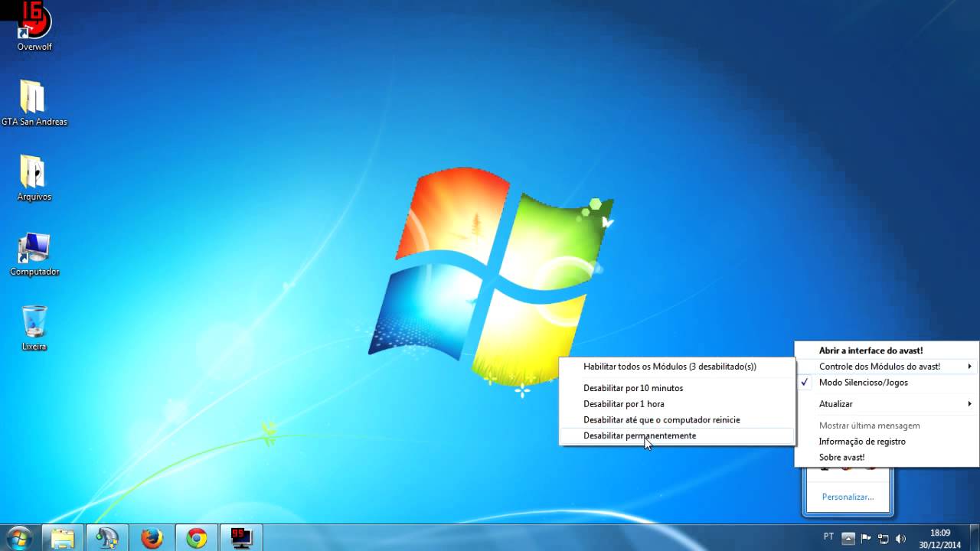Expand the Controle dos Módulos do avast! submenu
This screenshot has width=980, height=551.
click(887, 367)
